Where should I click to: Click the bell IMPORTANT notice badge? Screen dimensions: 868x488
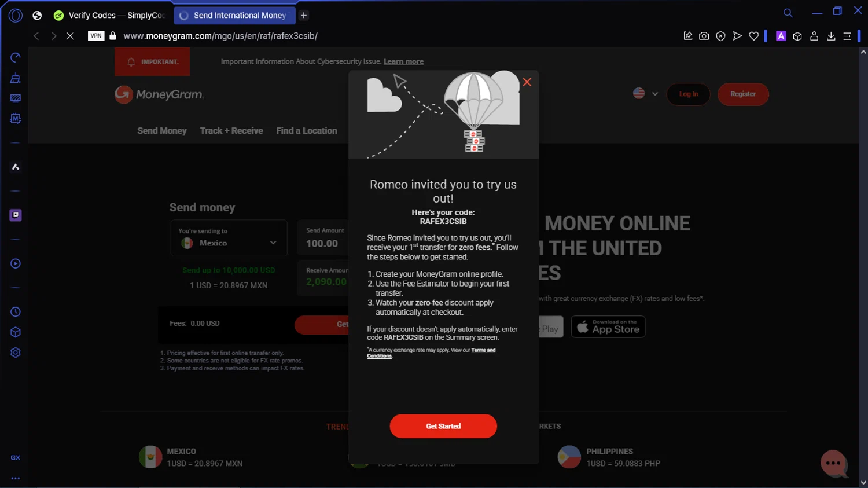pos(152,61)
